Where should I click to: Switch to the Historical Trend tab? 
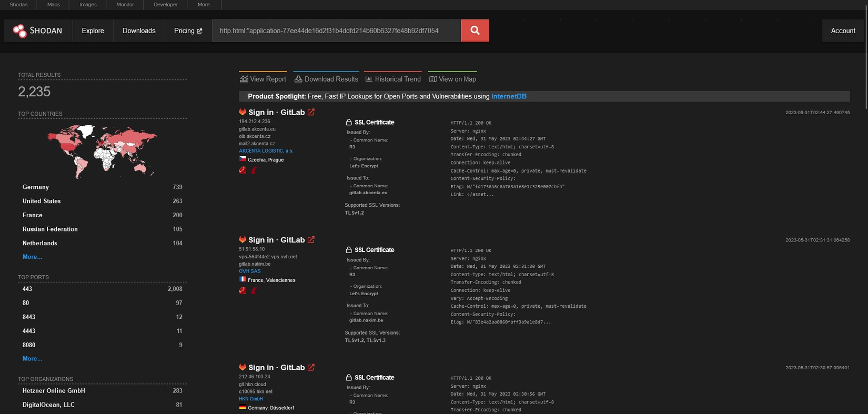[x=393, y=79]
